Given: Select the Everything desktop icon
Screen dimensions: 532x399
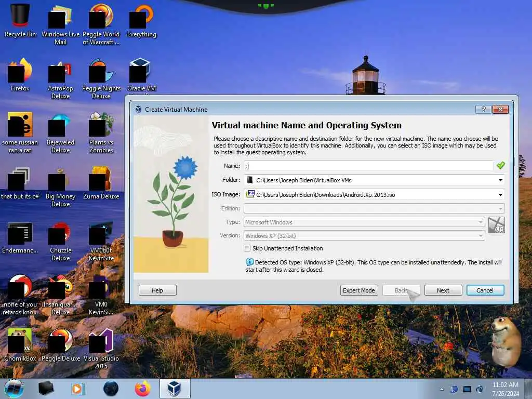Looking at the screenshot, I should click(x=141, y=20).
